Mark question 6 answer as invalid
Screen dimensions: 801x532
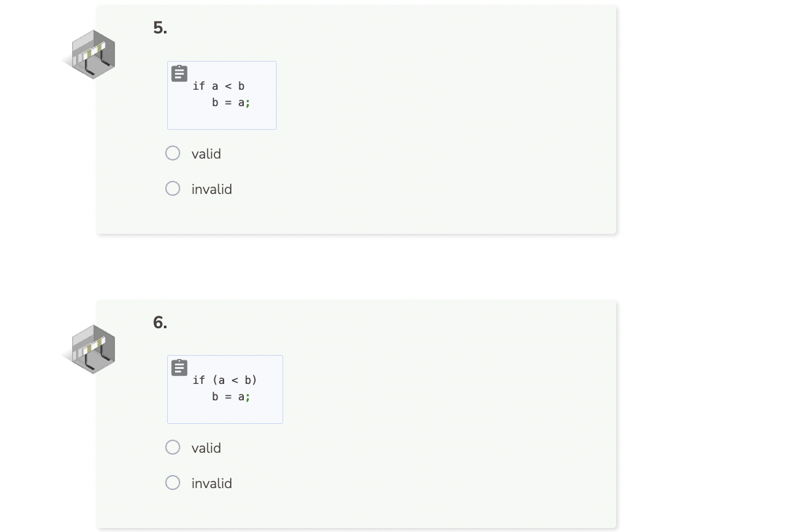172,482
